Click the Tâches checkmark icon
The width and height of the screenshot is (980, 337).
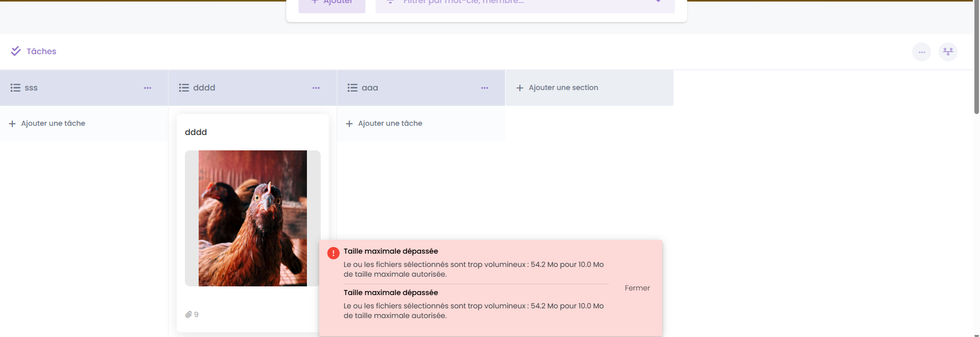point(16,51)
